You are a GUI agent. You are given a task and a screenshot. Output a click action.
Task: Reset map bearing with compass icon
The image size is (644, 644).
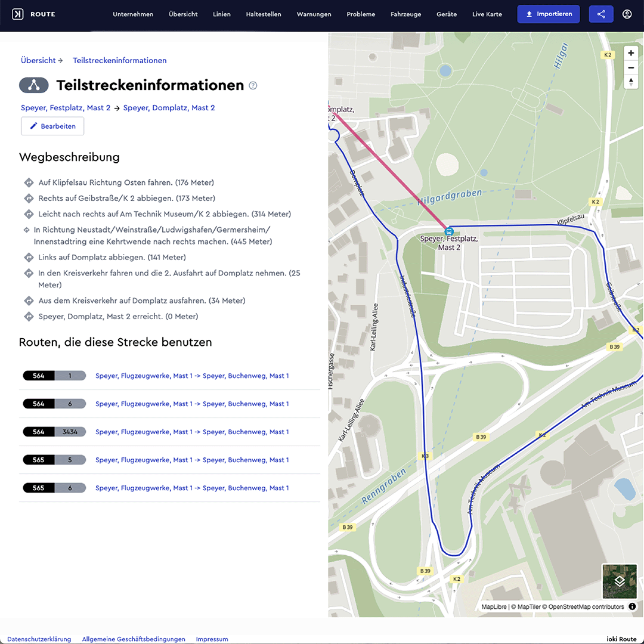[631, 82]
